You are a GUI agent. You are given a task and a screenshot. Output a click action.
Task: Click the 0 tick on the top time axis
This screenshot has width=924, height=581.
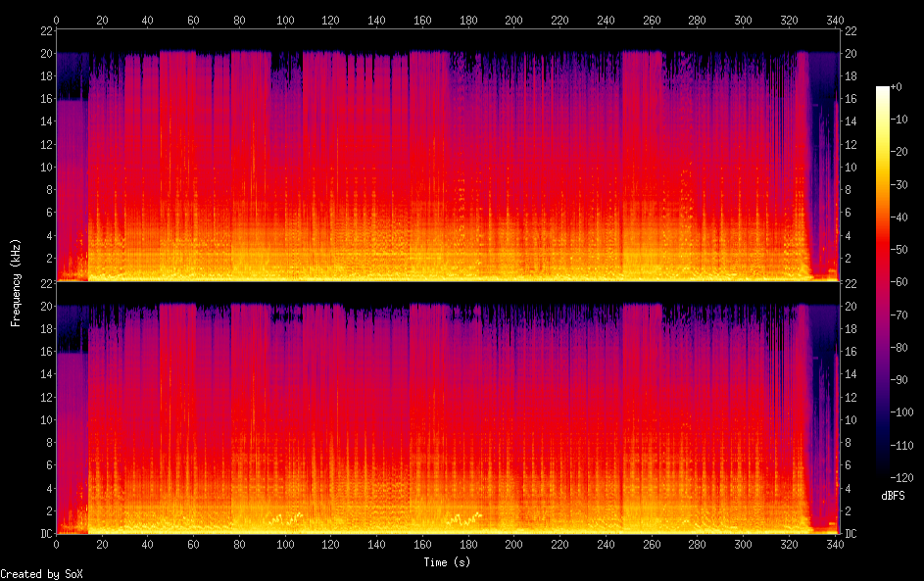(x=57, y=20)
